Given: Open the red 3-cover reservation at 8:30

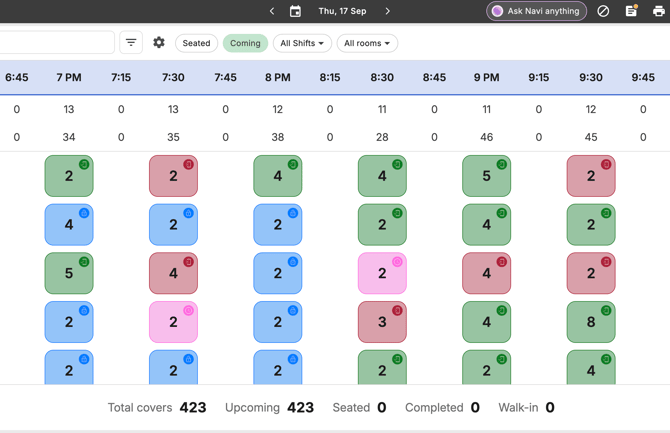Looking at the screenshot, I should pyautogui.click(x=382, y=322).
